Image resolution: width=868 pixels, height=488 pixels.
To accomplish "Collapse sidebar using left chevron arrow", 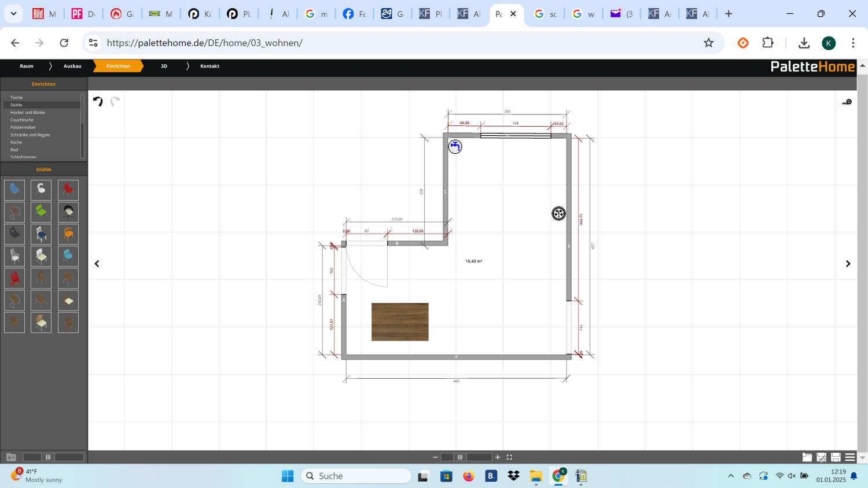I will click(97, 264).
